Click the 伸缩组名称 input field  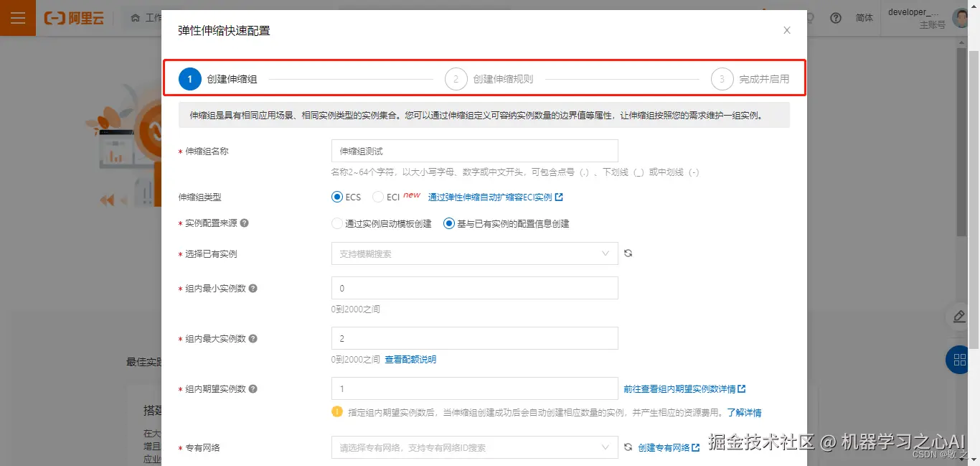475,151
